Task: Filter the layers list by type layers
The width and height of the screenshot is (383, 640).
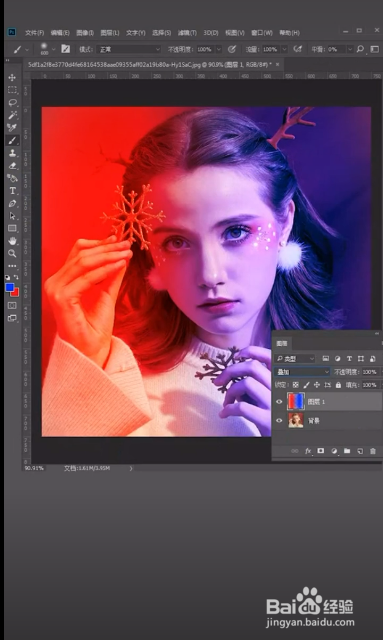Action: point(349,359)
